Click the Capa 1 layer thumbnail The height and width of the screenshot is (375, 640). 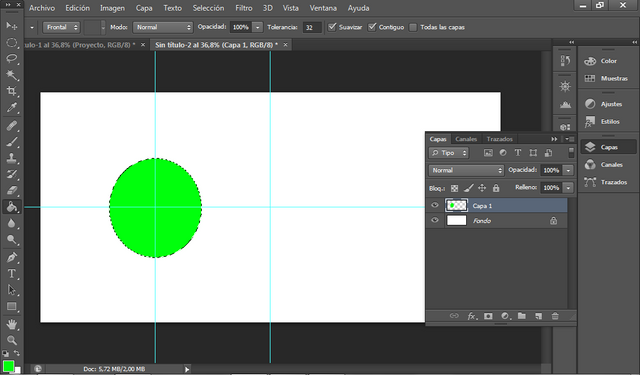pos(457,205)
